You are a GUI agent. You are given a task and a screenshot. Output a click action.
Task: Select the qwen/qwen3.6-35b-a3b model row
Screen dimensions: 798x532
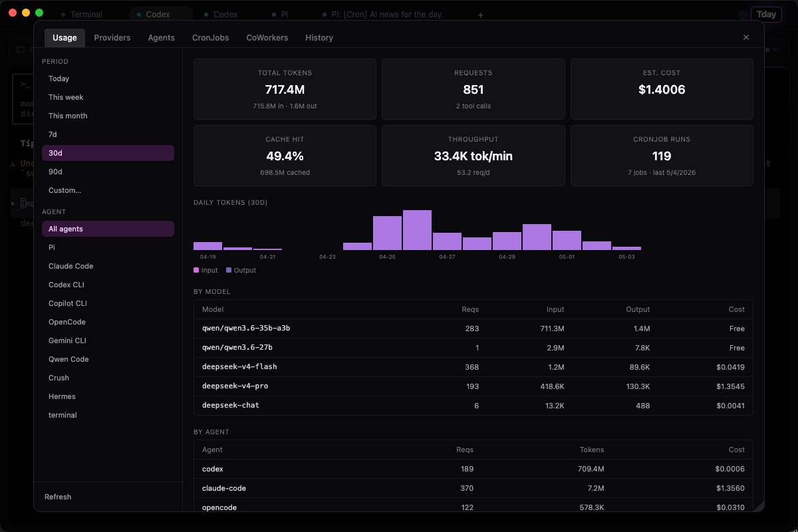[x=473, y=329]
